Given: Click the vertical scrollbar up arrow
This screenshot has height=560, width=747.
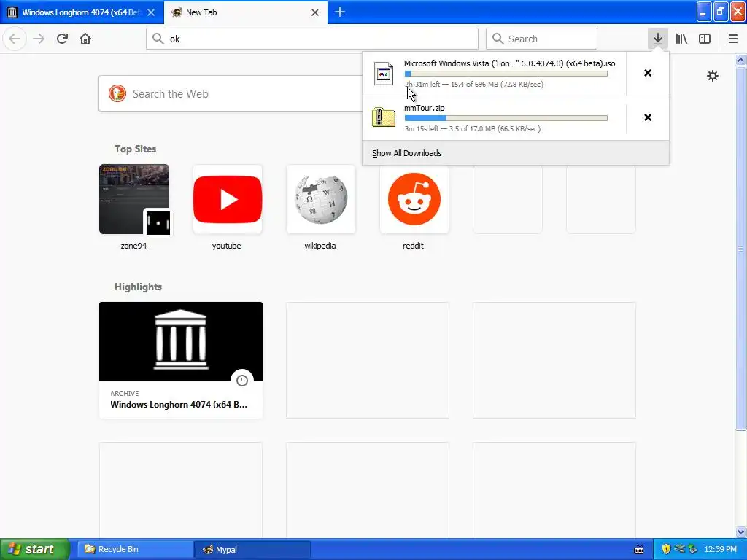Looking at the screenshot, I should [741, 60].
